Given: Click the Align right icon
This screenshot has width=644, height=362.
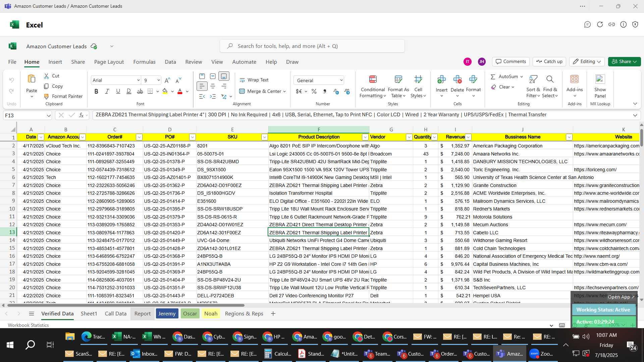Looking at the screenshot, I should coord(224,86).
